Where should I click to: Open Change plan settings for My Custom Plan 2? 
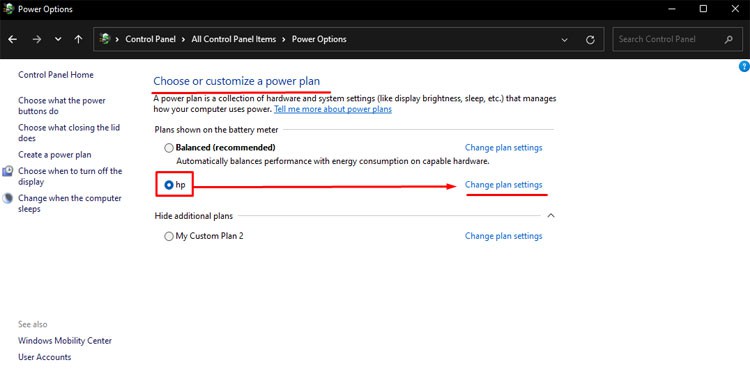504,236
